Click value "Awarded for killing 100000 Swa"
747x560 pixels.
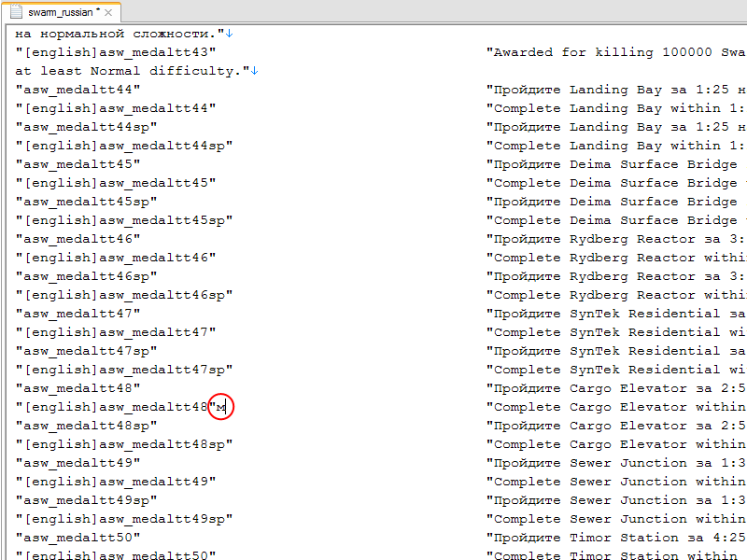616,52
